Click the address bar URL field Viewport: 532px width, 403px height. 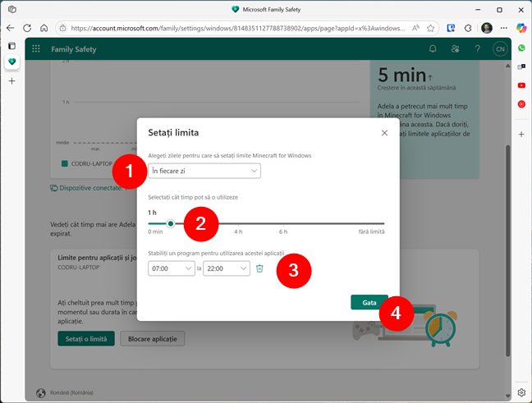tap(237, 29)
